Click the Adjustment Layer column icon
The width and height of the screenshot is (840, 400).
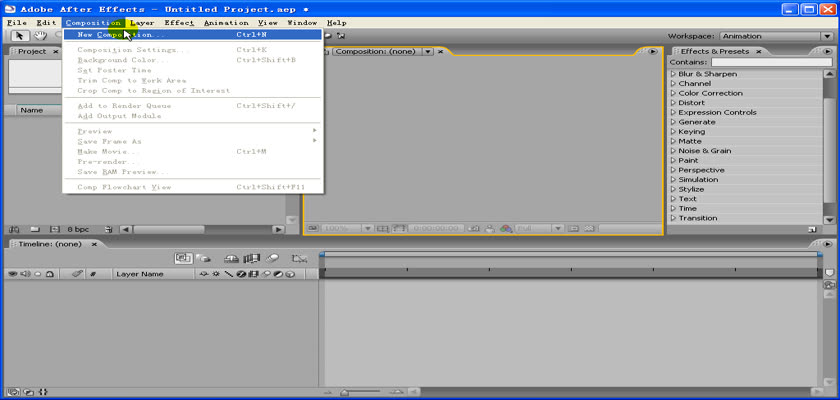click(278, 274)
